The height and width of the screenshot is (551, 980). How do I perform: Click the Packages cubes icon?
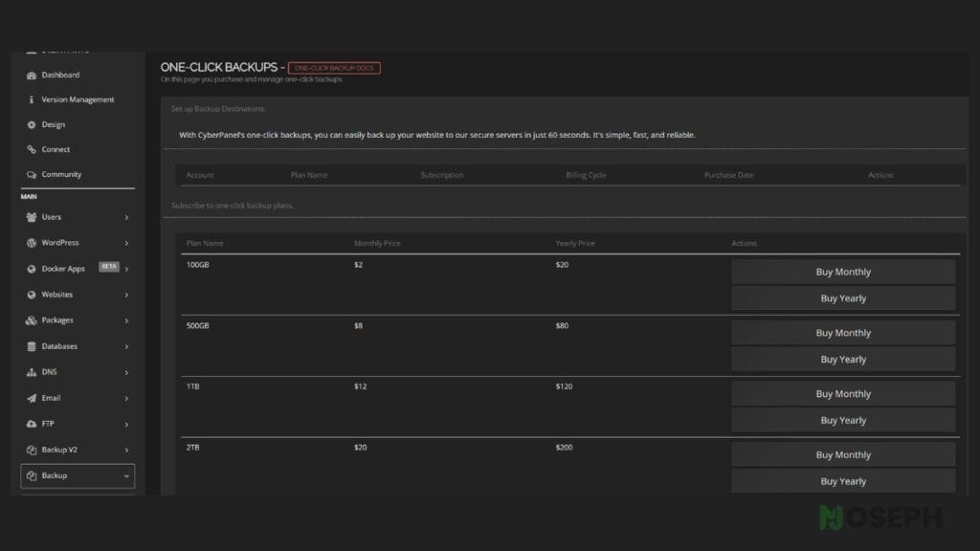tap(32, 320)
